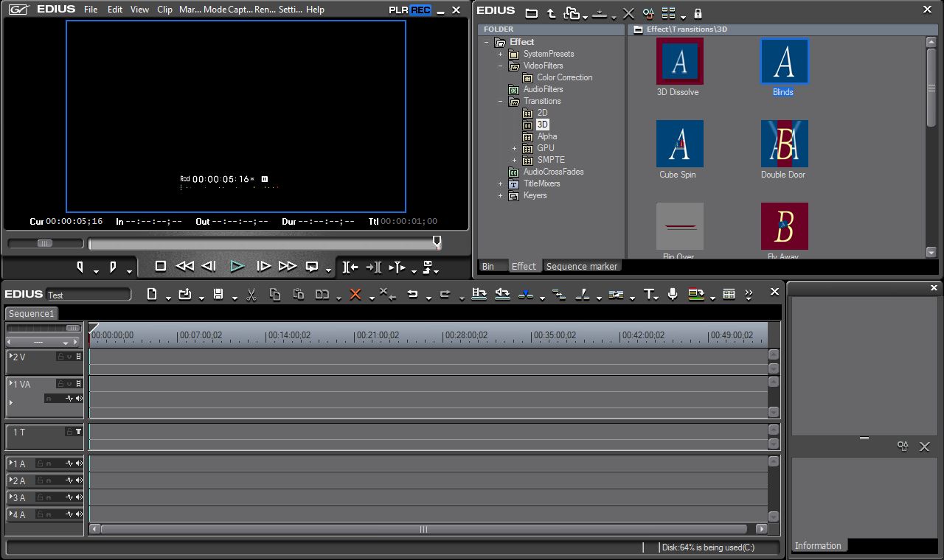This screenshot has width=944, height=560.
Task: Step back one frame
Action: (209, 266)
